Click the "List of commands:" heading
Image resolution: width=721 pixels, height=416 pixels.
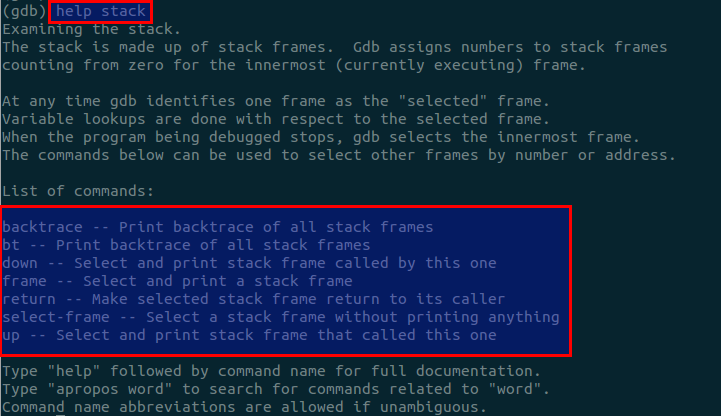[x=78, y=191]
